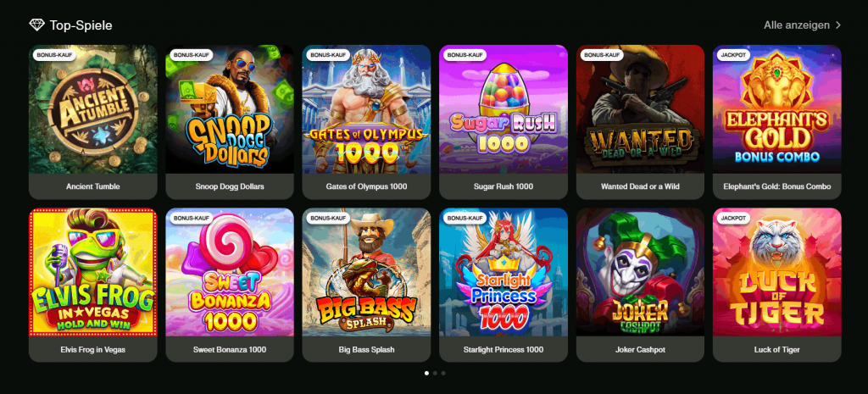Click the Alle anzeigen link
The width and height of the screenshot is (868, 394).
[797, 25]
